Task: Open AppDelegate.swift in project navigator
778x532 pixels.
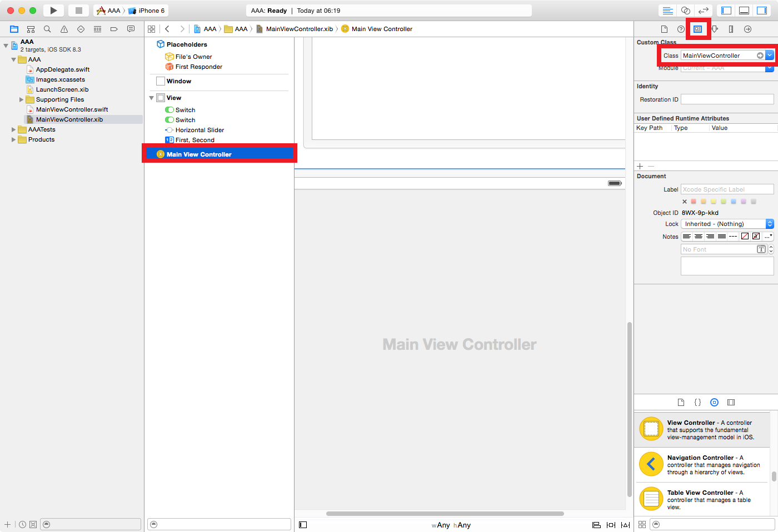Action: pos(58,69)
